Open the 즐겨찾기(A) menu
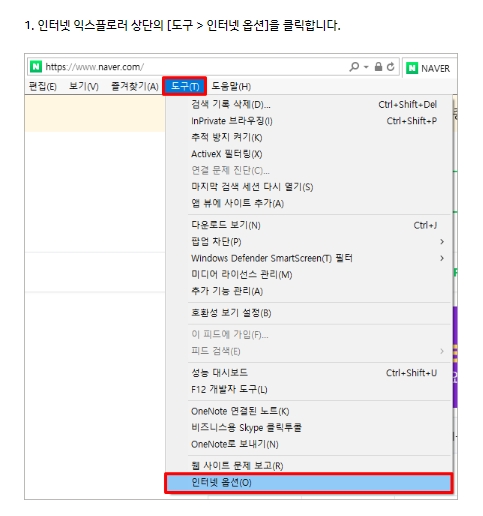The height and width of the screenshot is (516, 483). pos(135,86)
